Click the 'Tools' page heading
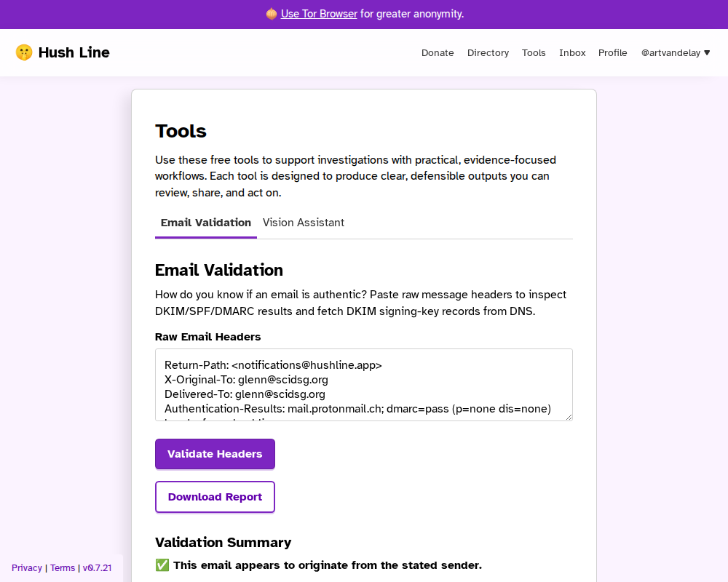The height and width of the screenshot is (582, 728). click(181, 132)
